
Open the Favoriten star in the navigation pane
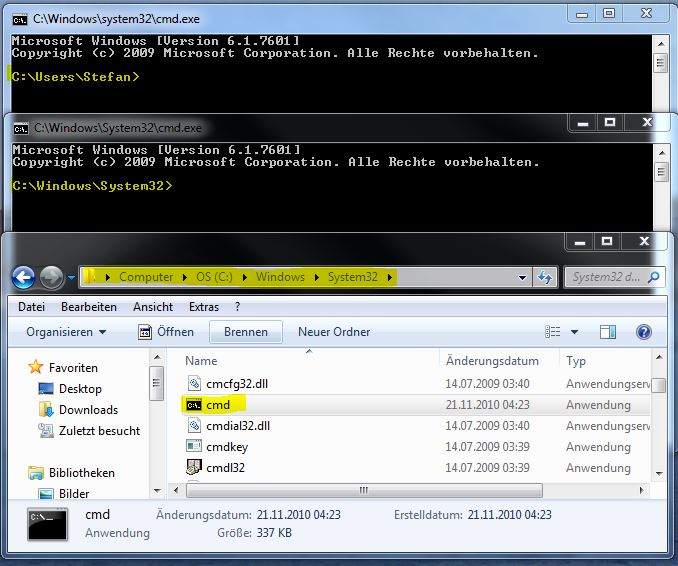pyautogui.click(x=36, y=367)
